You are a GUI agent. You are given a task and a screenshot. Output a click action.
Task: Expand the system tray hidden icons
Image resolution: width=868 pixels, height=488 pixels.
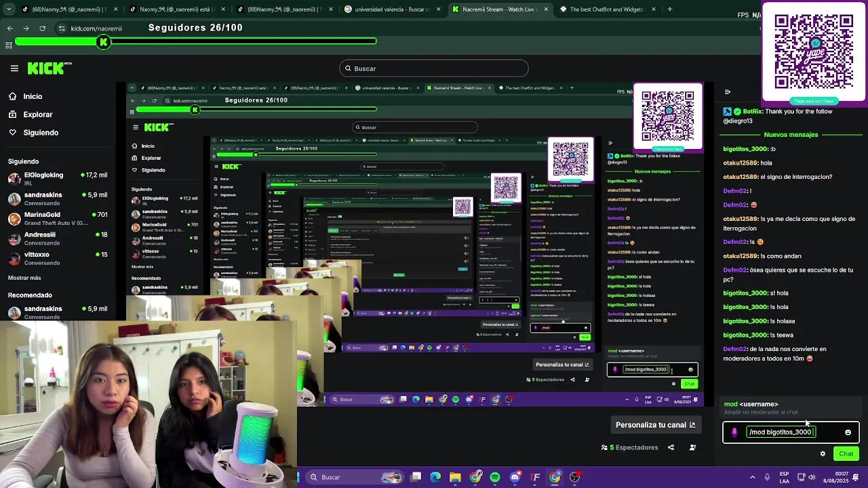pyautogui.click(x=752, y=477)
